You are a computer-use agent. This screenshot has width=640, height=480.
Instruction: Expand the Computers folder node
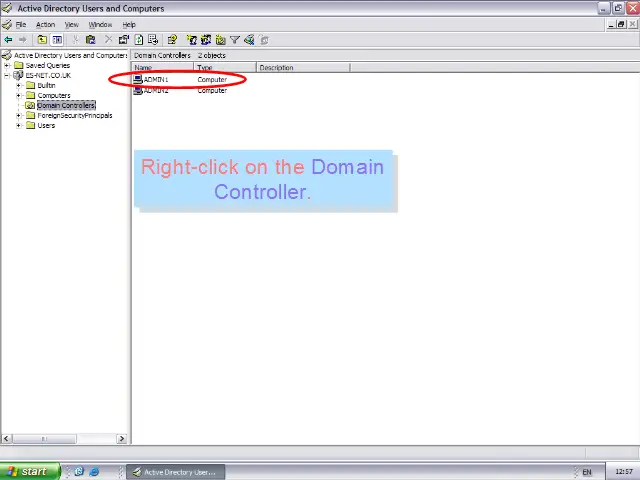18,96
